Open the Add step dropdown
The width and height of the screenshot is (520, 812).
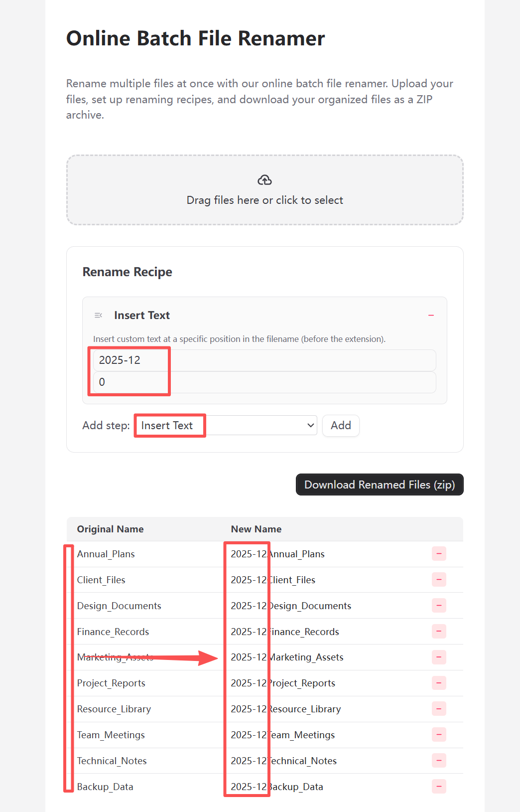pyautogui.click(x=226, y=426)
